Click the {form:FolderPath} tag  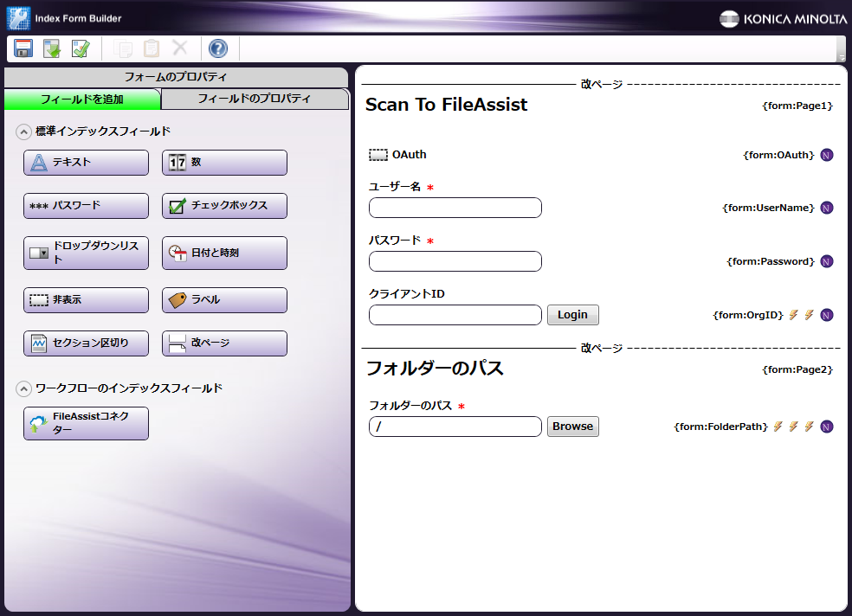(720, 427)
